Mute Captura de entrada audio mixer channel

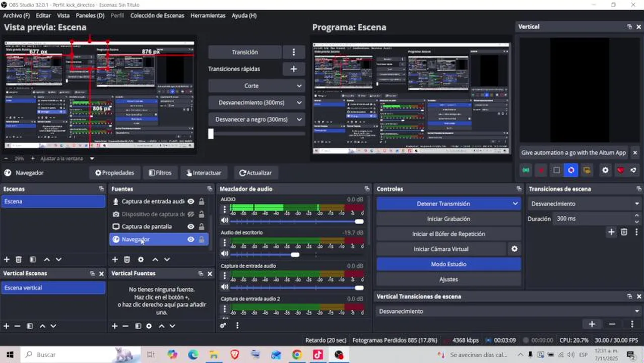pyautogui.click(x=225, y=287)
